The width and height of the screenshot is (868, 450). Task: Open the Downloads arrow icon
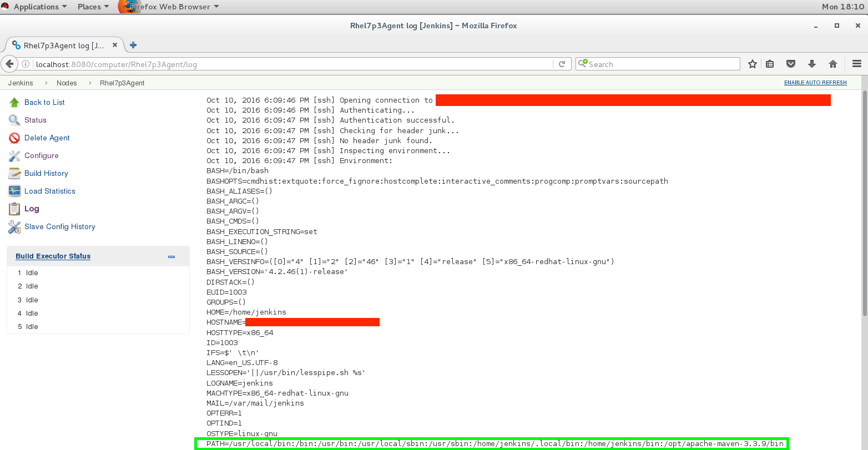point(812,64)
